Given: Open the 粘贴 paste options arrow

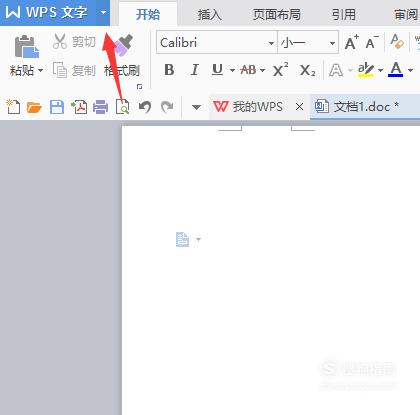Looking at the screenshot, I should (40, 70).
